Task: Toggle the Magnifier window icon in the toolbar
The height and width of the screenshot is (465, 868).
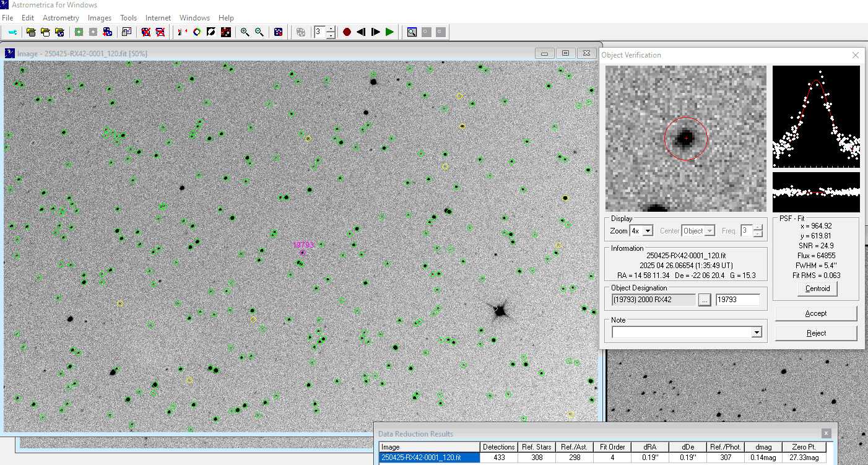Action: (x=412, y=32)
